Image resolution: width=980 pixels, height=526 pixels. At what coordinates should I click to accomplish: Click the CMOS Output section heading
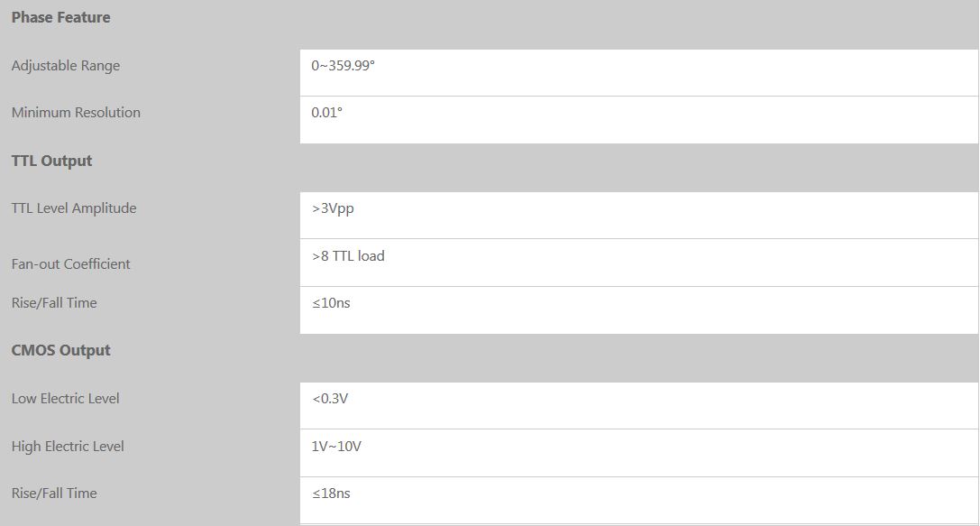[x=60, y=350]
